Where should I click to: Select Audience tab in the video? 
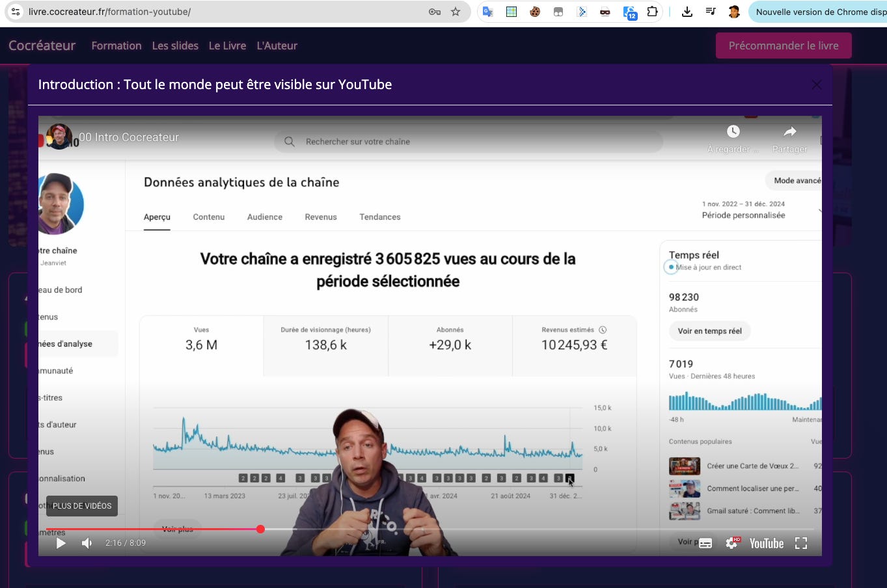[265, 217]
